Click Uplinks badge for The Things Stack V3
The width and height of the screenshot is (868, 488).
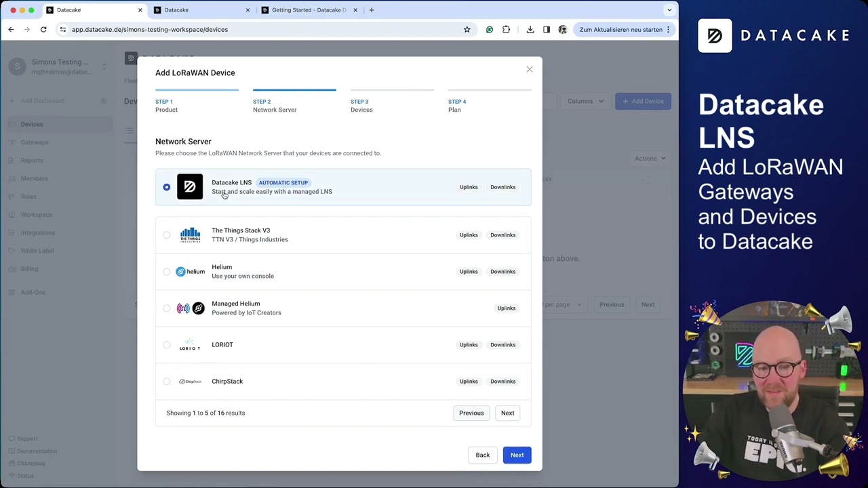tap(469, 235)
